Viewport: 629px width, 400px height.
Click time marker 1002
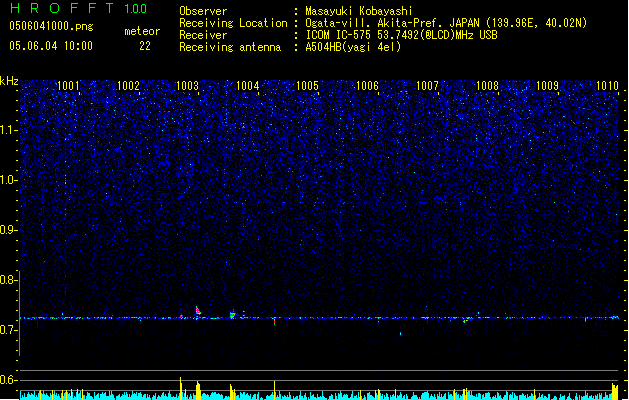click(x=128, y=85)
